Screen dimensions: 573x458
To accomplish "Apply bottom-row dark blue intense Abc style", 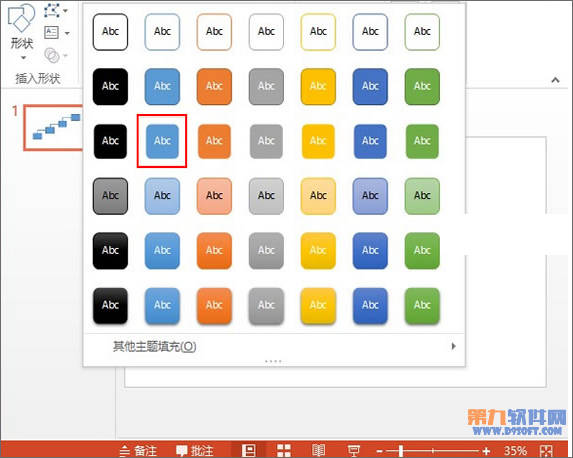I will pos(370,306).
